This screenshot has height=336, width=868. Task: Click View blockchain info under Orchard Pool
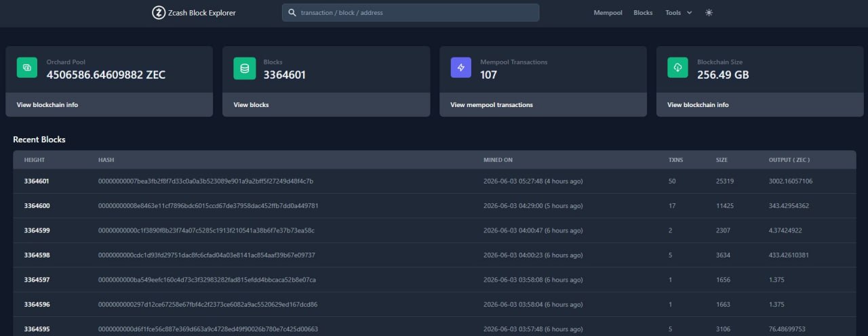coord(47,105)
